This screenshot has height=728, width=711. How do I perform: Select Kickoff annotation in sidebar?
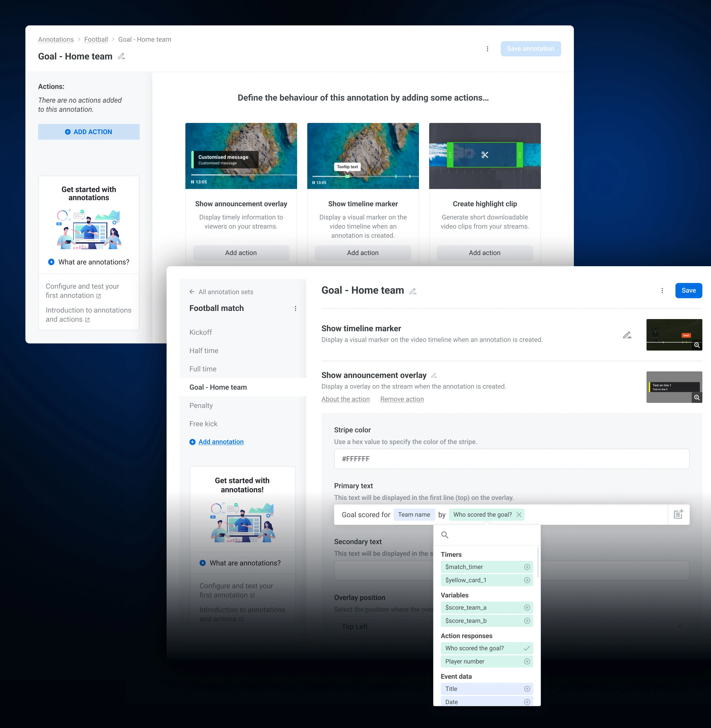point(201,333)
